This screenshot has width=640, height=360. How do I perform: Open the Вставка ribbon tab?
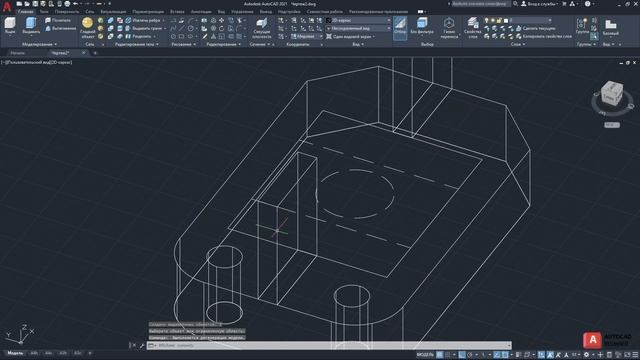click(177, 11)
